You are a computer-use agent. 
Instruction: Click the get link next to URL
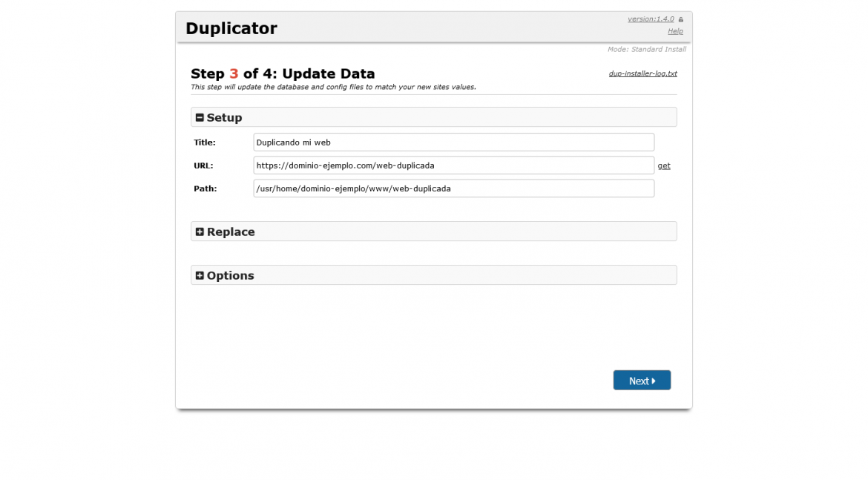[x=664, y=165]
